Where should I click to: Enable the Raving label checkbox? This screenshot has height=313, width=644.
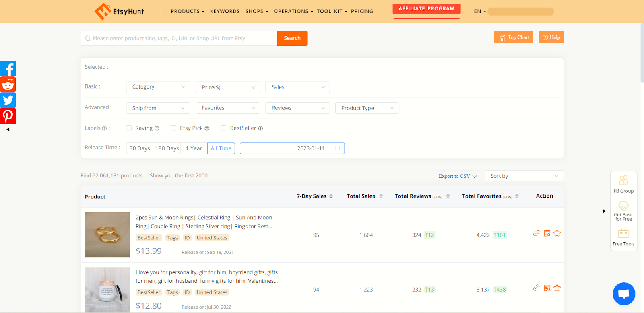[x=129, y=128]
